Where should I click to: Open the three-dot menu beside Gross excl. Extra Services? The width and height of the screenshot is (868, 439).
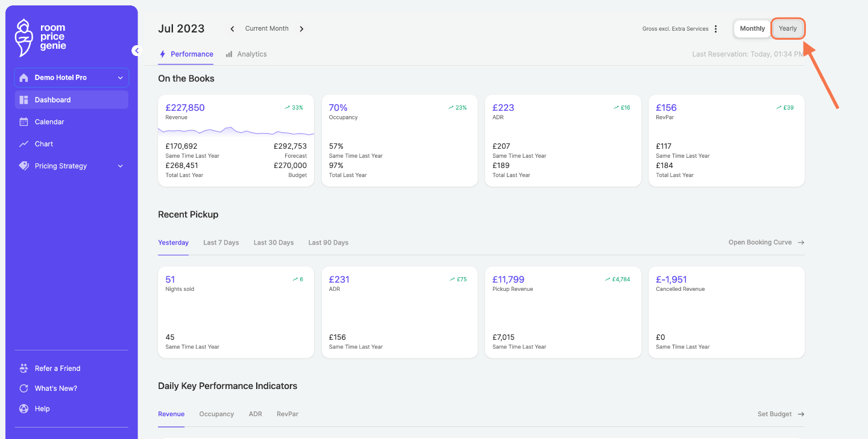pos(716,29)
